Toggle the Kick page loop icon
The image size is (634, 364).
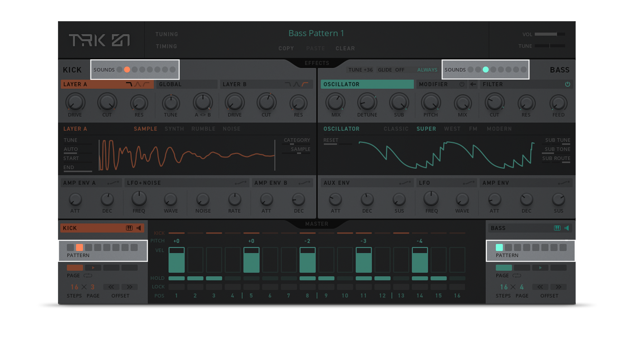point(88,276)
